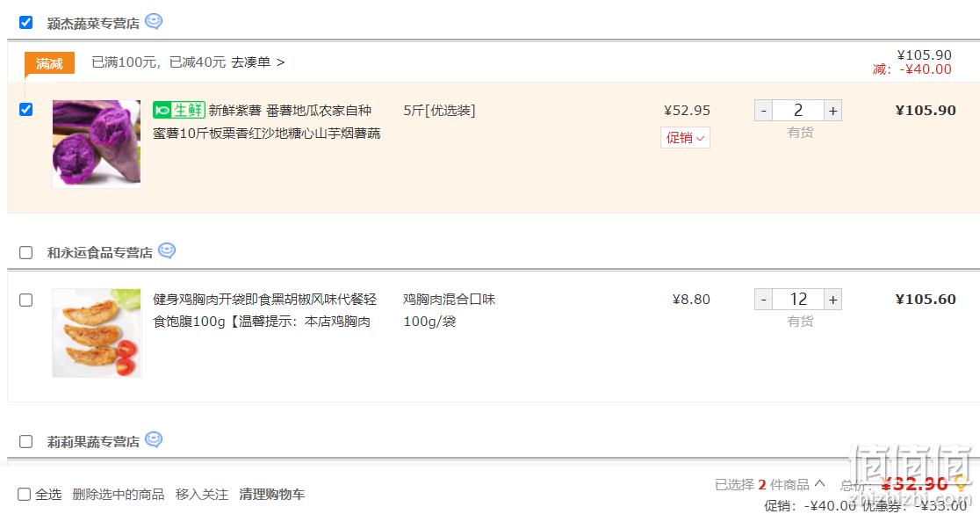
Task: Contact 和永运食品专营店 customer service chat icon
Action: point(167,250)
